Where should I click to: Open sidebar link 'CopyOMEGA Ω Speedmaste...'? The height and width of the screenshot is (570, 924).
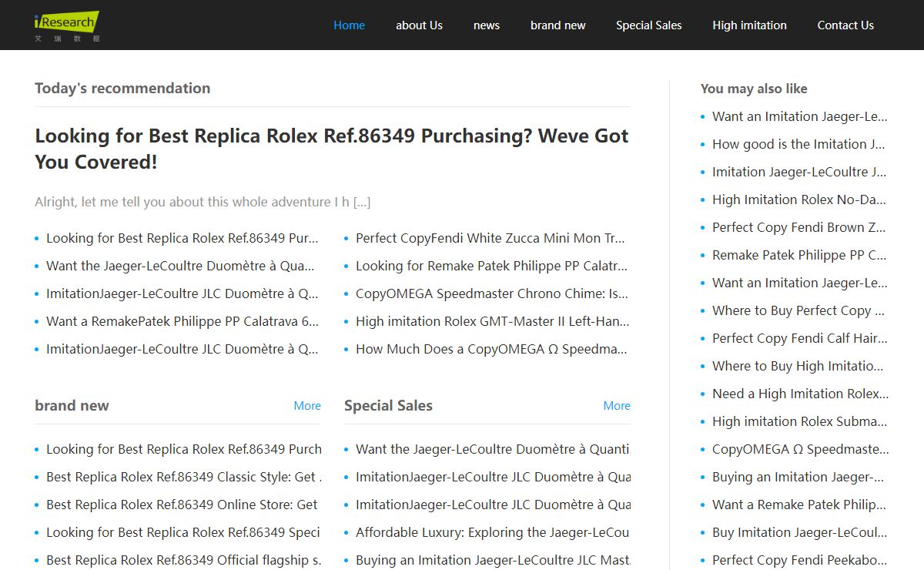tap(800, 449)
